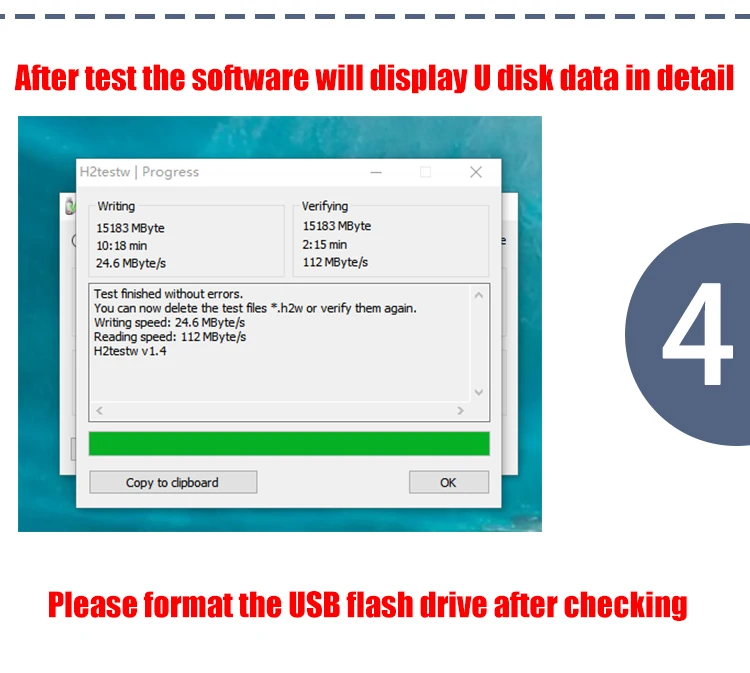Viewport: 750px width, 673px height.
Task: Select the "Reading speed: 112 MByte/s" log line
Action: coord(170,337)
